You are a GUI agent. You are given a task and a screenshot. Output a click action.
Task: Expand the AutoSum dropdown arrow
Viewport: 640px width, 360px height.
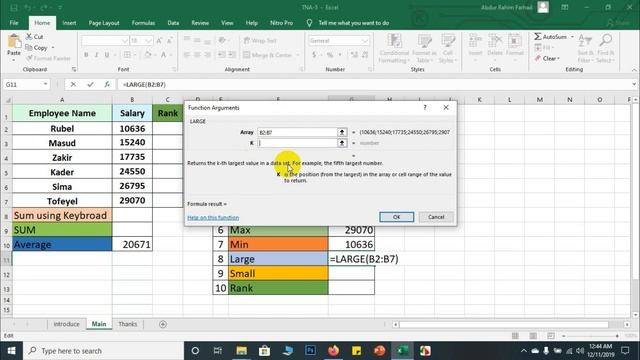pyautogui.click(x=572, y=37)
